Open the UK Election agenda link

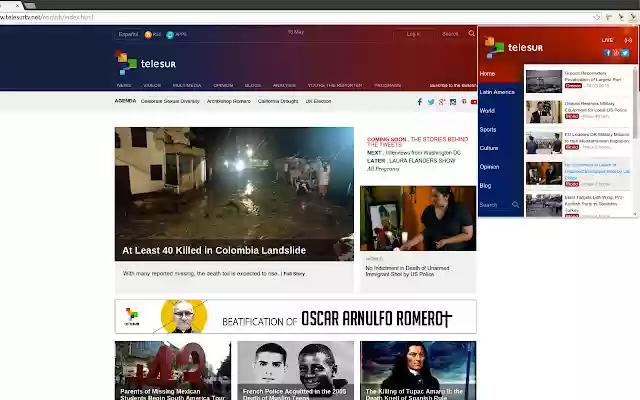tap(318, 101)
